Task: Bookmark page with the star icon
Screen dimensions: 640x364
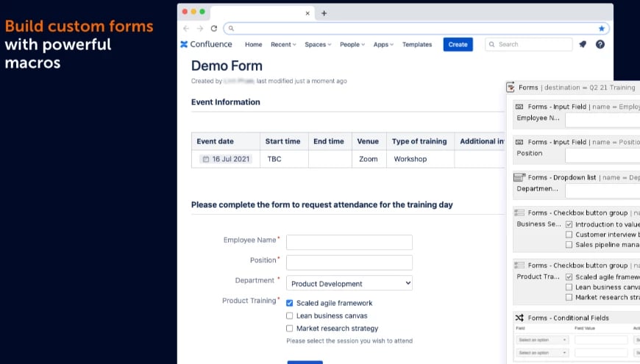Action: pos(601,29)
